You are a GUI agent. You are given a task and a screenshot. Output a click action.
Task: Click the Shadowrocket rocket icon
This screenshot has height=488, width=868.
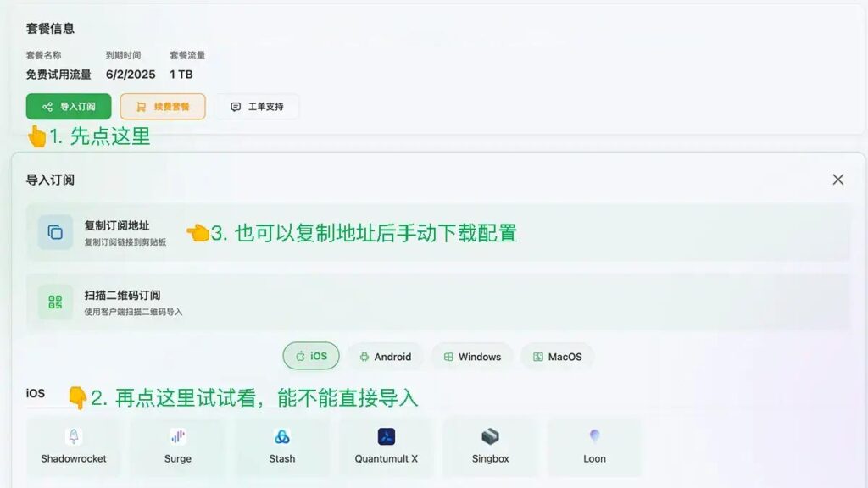pos(73,436)
